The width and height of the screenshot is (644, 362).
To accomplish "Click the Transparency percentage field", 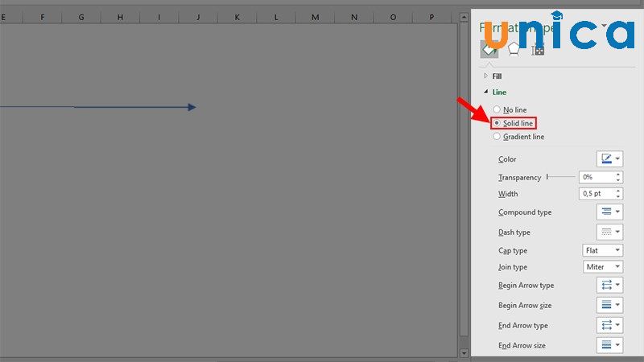I will (x=597, y=177).
